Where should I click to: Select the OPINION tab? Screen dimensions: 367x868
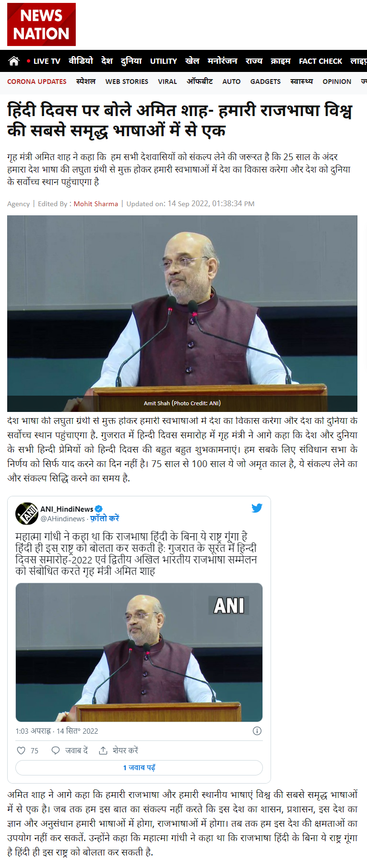337,82
